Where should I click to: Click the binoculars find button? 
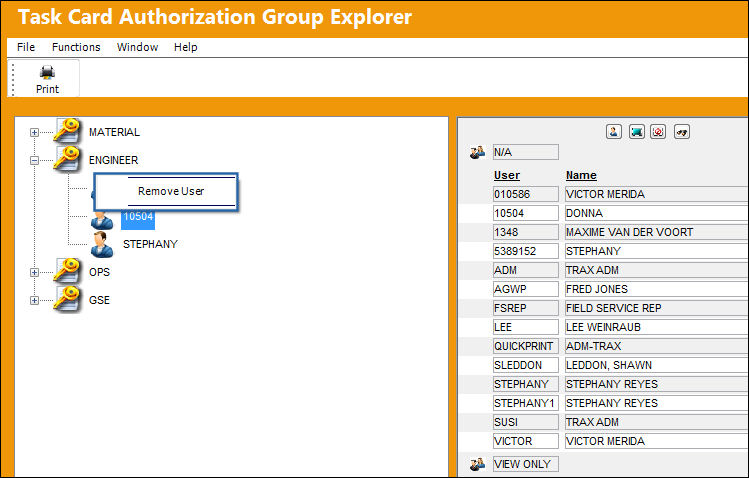click(x=682, y=131)
